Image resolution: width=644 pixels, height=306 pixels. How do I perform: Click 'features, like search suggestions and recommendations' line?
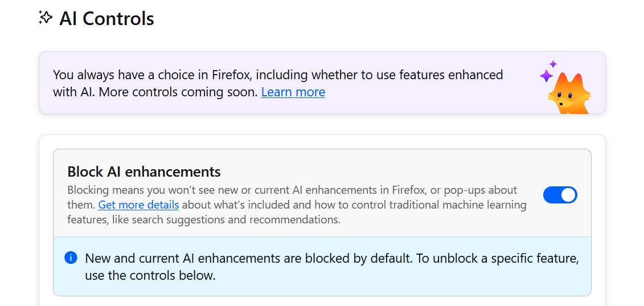tap(204, 219)
